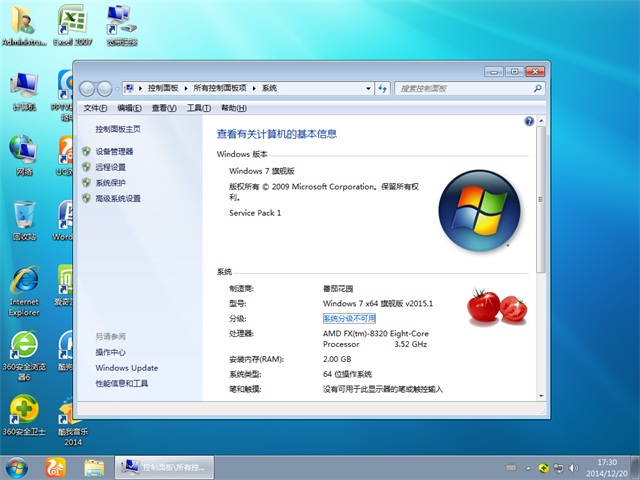Open 设备管理器 link

[x=114, y=151]
